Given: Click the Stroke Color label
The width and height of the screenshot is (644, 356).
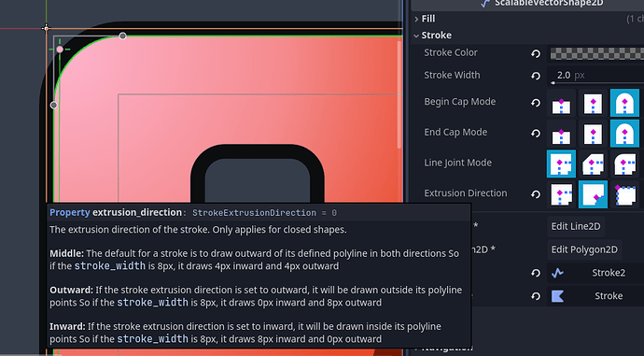Looking at the screenshot, I should [x=451, y=52].
